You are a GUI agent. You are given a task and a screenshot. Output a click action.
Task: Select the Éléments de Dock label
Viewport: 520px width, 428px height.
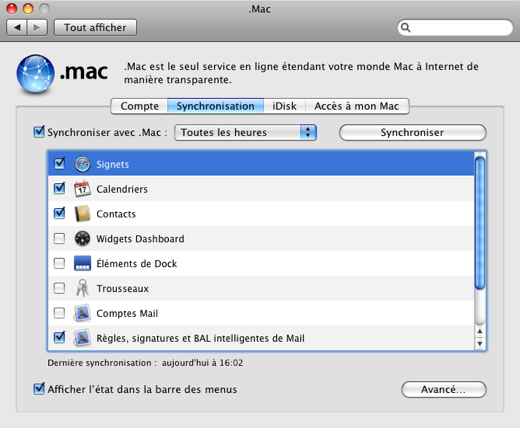point(136,263)
